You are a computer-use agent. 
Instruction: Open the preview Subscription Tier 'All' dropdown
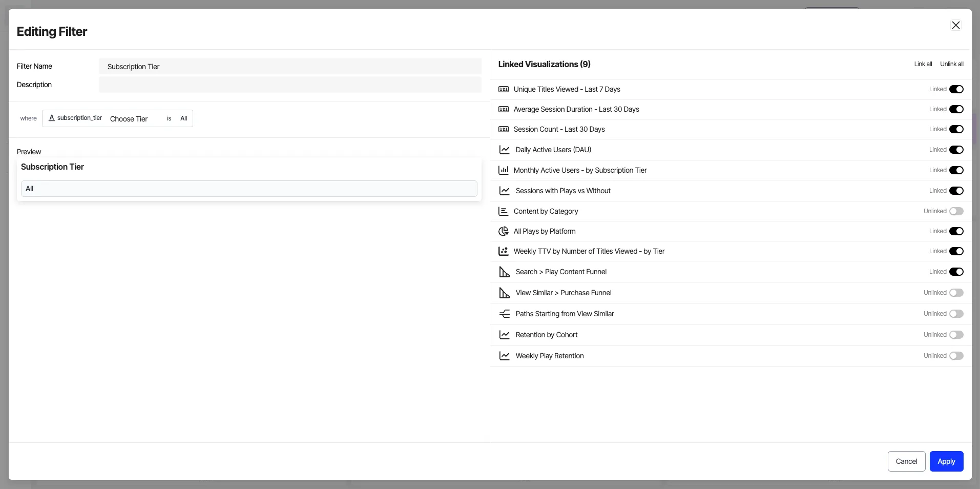[249, 189]
